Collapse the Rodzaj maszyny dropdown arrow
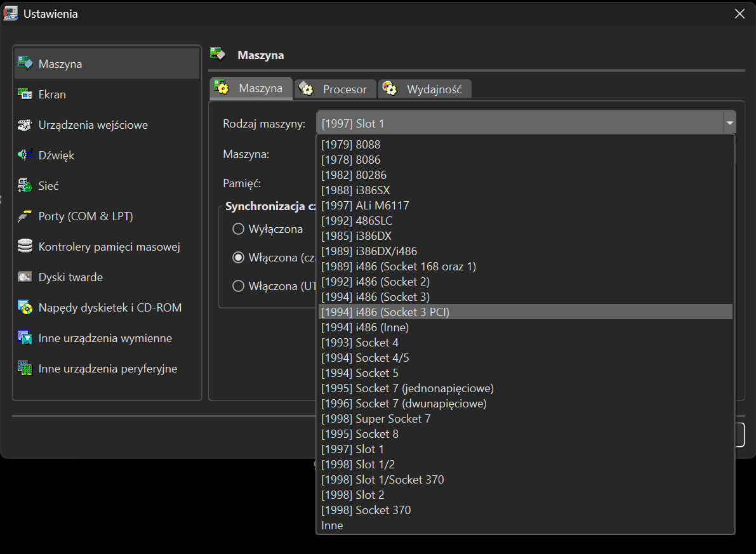This screenshot has height=554, width=756. (x=729, y=124)
